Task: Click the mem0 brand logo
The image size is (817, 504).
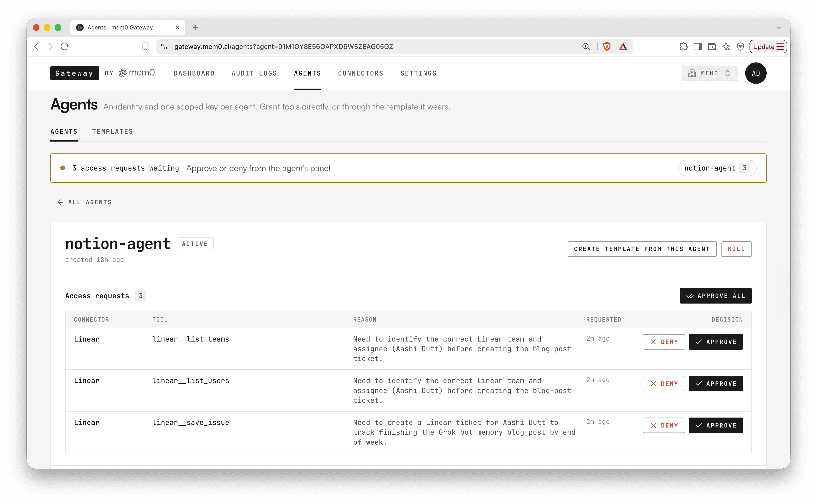Action: click(137, 73)
